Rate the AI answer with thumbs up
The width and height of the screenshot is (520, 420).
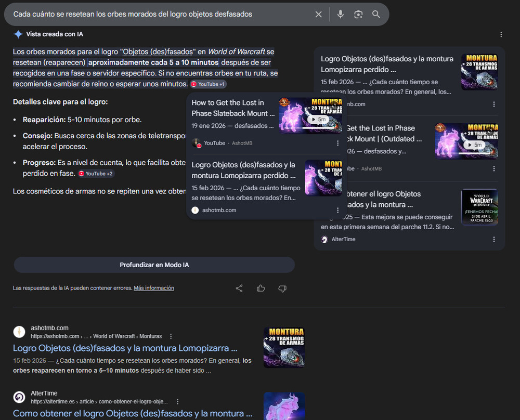pos(261,288)
